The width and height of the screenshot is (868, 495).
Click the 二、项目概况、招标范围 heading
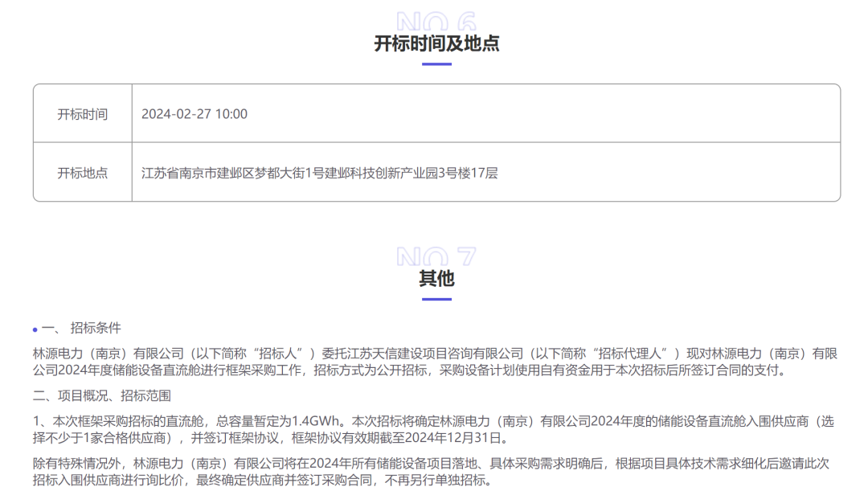[102, 395]
